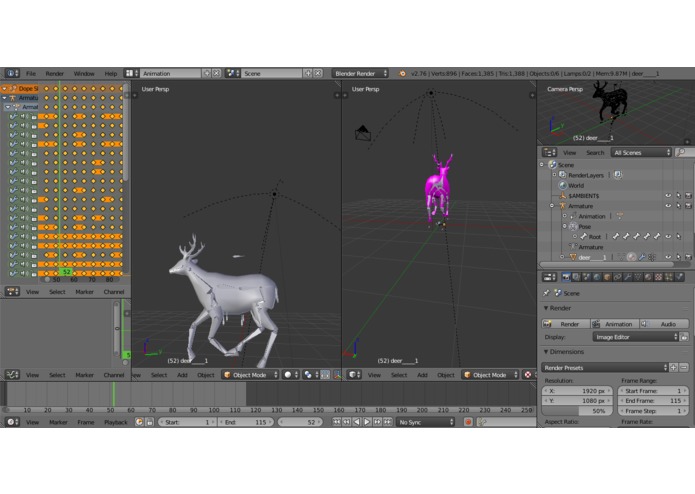
Task: Open the Info editor type selector icon
Action: point(12,73)
